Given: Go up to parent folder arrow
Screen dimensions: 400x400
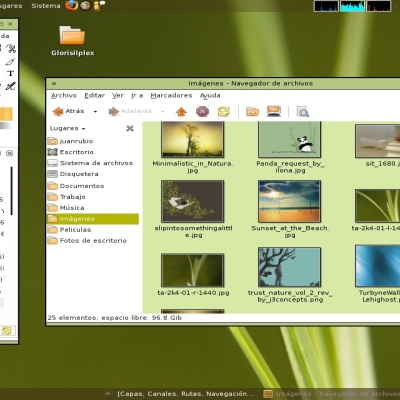Looking at the screenshot, I should pos(181,111).
